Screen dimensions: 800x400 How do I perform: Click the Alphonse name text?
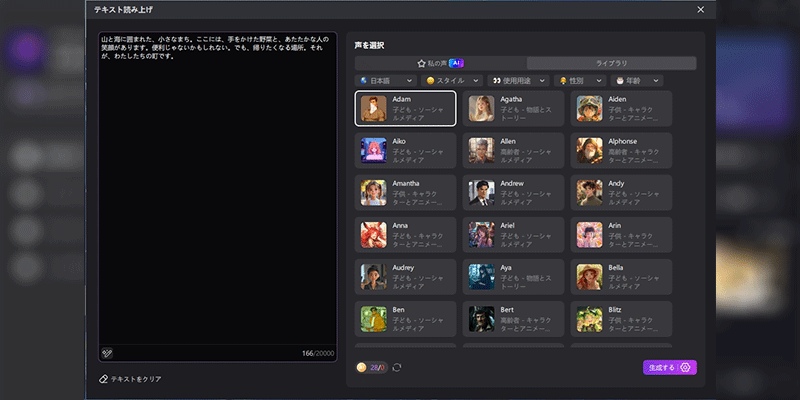tap(622, 141)
